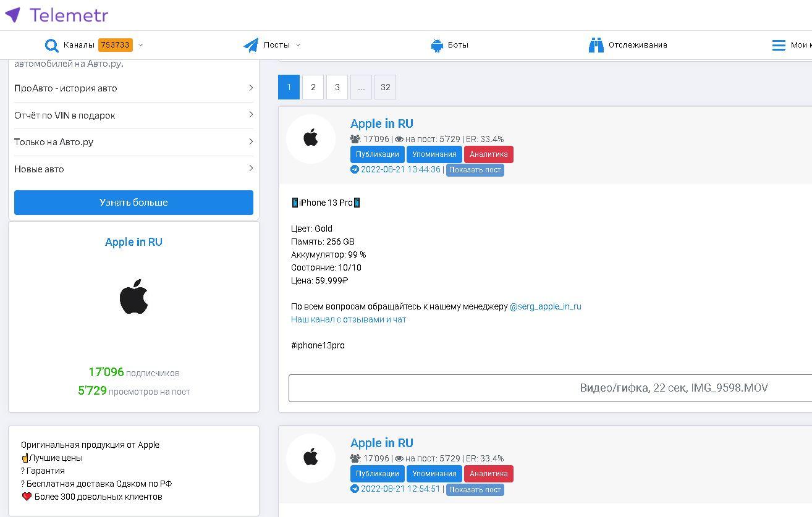The width and height of the screenshot is (812, 517).
Task: Open the Каналы menu item
Action: pyautogui.click(x=78, y=45)
